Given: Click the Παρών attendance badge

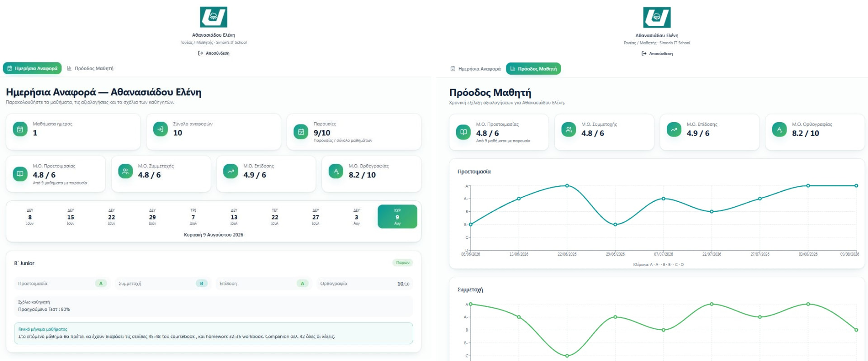Looking at the screenshot, I should (403, 262).
